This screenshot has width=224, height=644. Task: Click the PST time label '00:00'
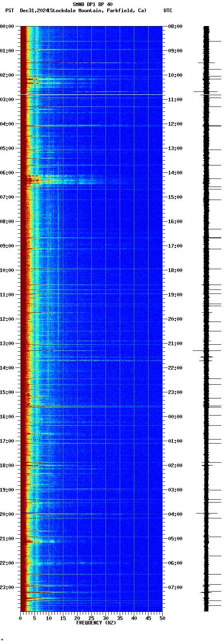7,26
